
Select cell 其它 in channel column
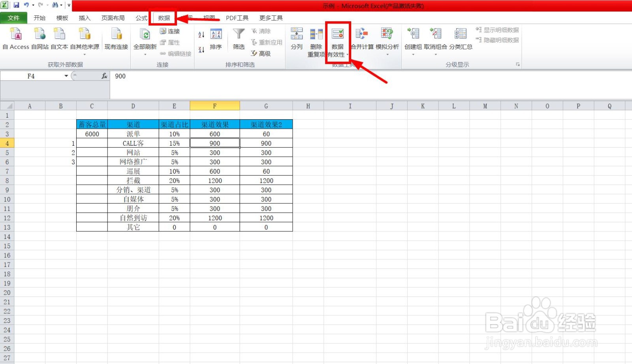tap(133, 227)
